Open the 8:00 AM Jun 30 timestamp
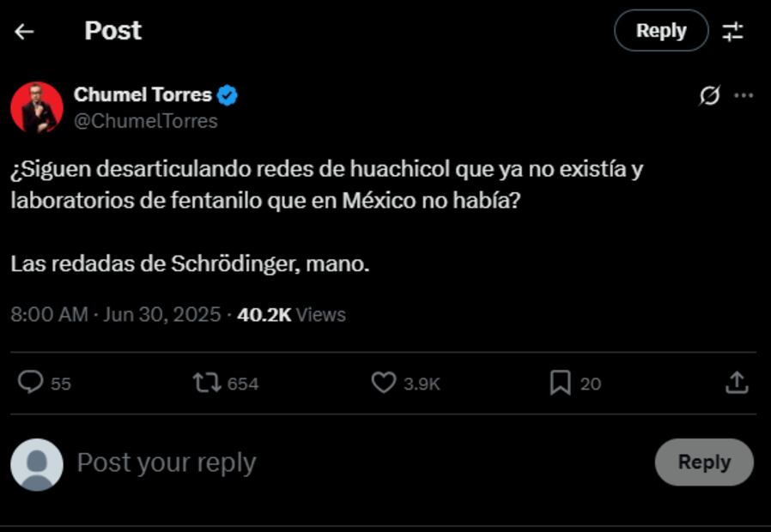 tap(116, 315)
